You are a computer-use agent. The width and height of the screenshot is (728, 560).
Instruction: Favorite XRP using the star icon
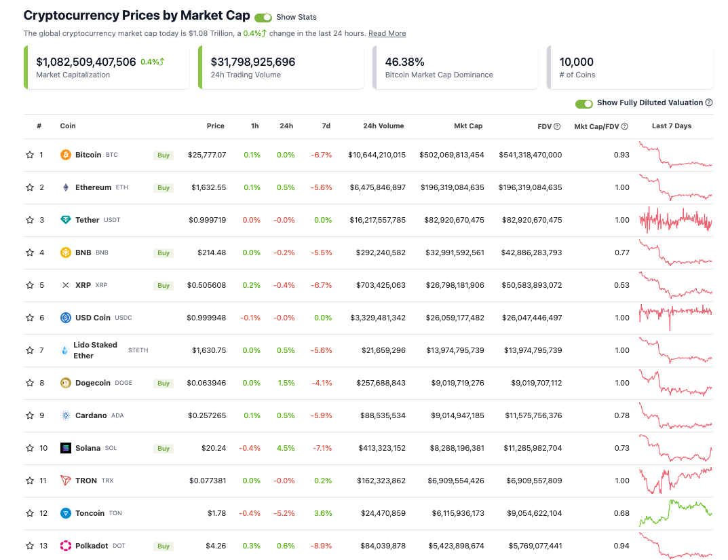point(30,284)
